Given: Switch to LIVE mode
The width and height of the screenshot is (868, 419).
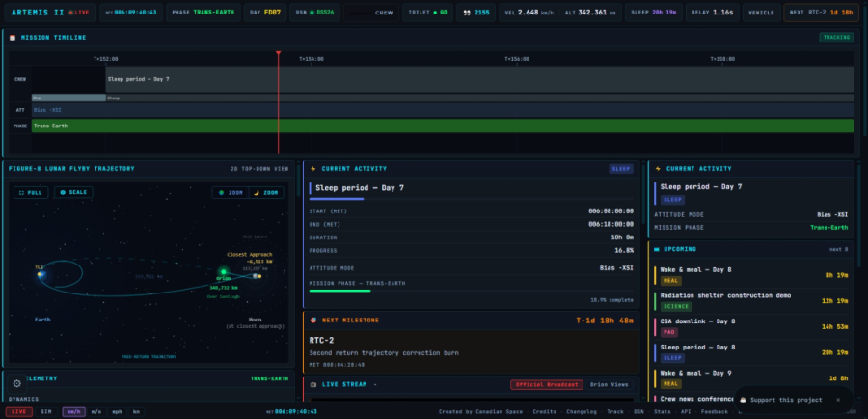Looking at the screenshot, I should pos(17,411).
